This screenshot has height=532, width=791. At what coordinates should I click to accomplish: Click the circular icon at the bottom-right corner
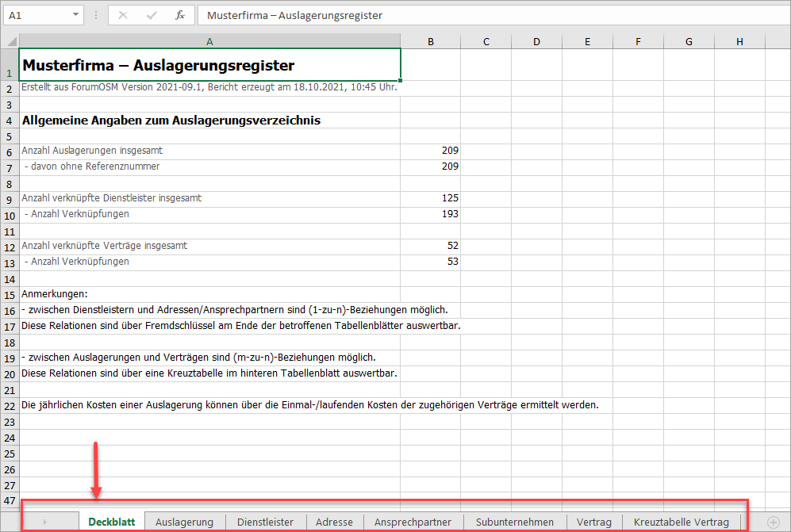(774, 522)
